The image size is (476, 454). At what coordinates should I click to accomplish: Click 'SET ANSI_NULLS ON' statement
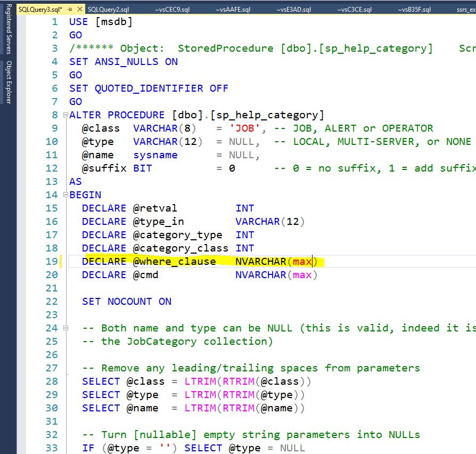[x=123, y=62]
